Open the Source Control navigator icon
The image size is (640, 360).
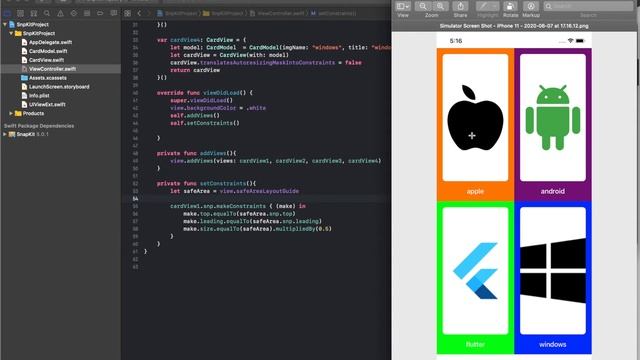point(20,13)
